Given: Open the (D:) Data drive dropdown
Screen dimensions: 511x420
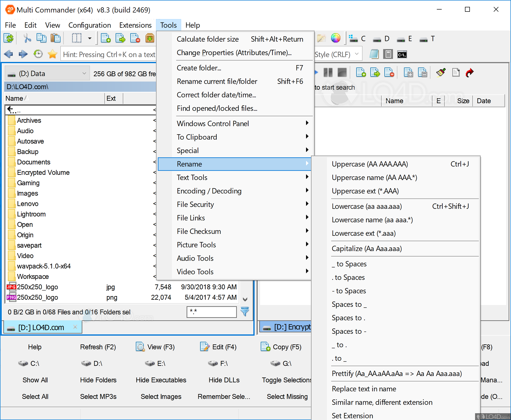Looking at the screenshot, I should tap(84, 73).
